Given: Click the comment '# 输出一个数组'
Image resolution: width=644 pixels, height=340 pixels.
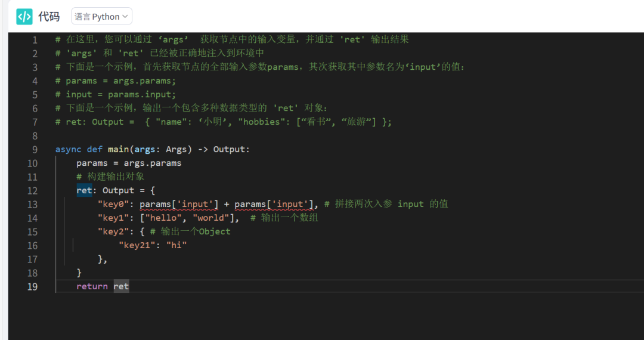Looking at the screenshot, I should point(284,218).
